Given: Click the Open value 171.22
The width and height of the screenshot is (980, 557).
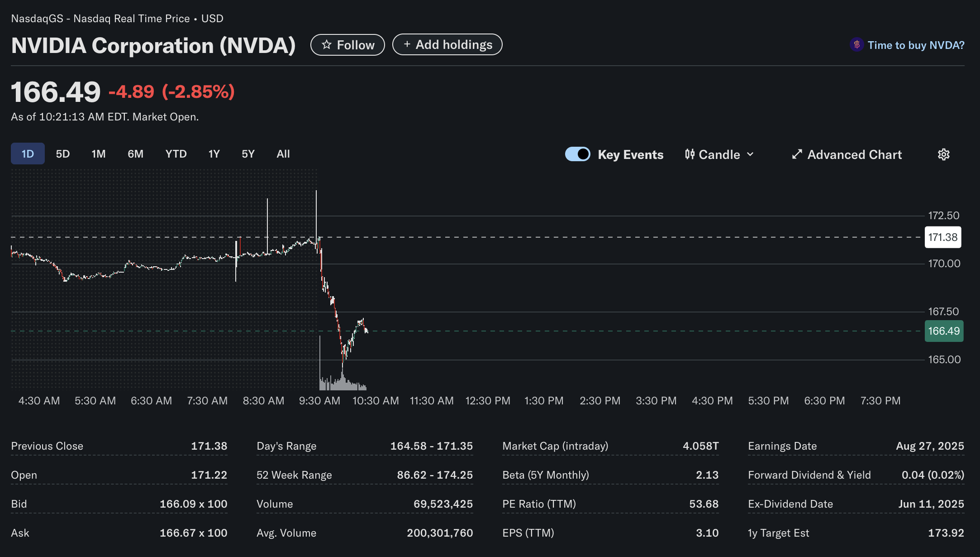Looking at the screenshot, I should pyautogui.click(x=209, y=475).
